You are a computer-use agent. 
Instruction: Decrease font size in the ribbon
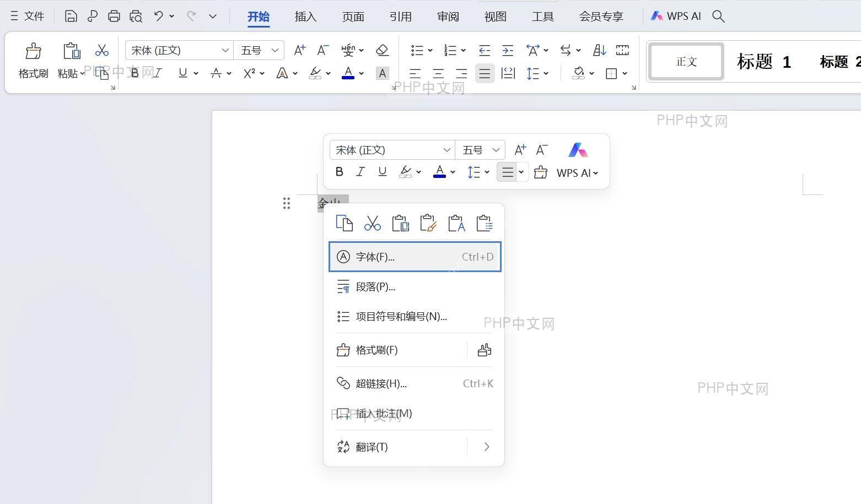tap(323, 50)
